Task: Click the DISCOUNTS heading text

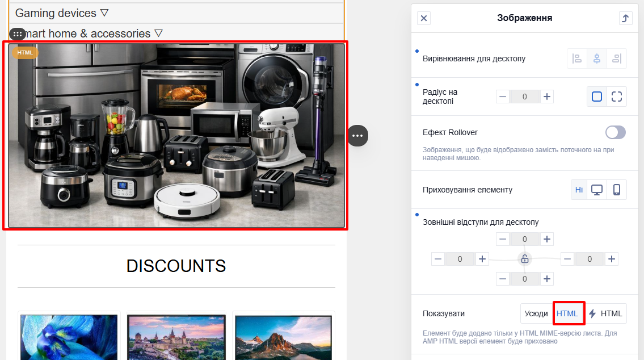Action: point(176,266)
